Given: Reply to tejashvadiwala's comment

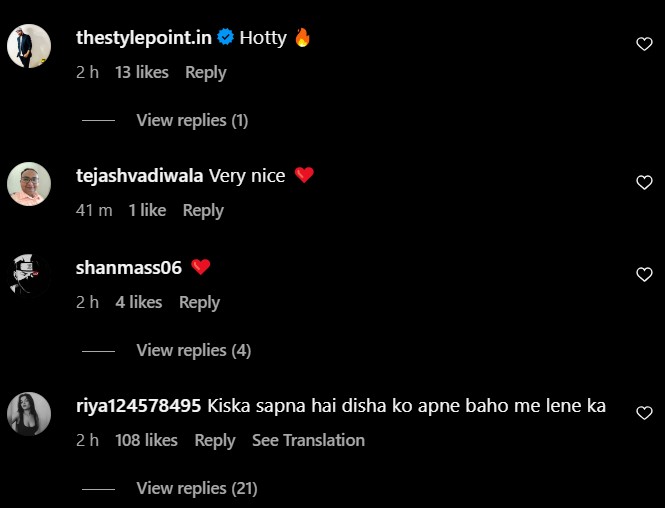Looking at the screenshot, I should click(203, 210).
